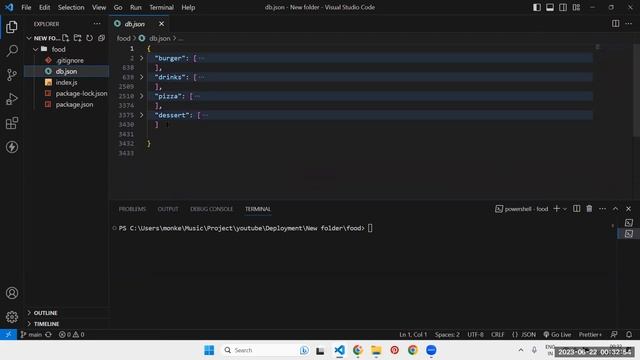
Task: Add a new terminal with plus icon
Action: pos(556,209)
